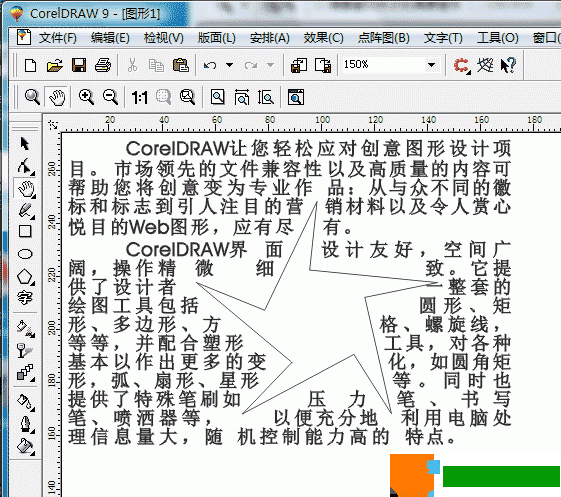Image resolution: width=561 pixels, height=497 pixels.
Task: Select the Eyedropper tool
Action: (x=26, y=402)
